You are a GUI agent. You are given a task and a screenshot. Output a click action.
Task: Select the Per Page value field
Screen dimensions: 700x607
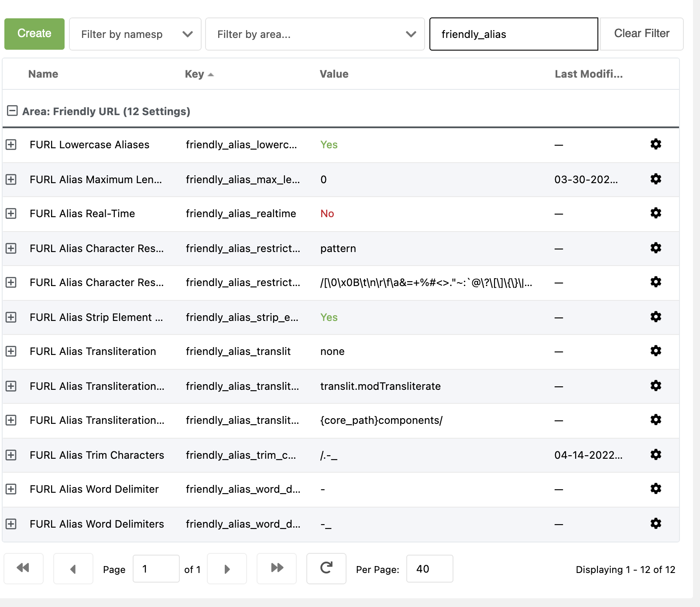429,569
